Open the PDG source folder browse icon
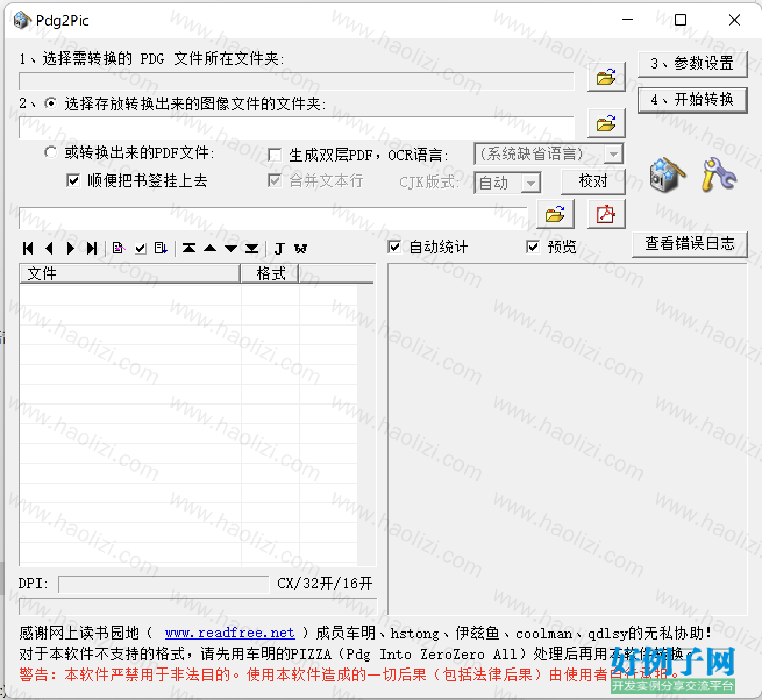The width and height of the screenshot is (762, 700). 606,77
